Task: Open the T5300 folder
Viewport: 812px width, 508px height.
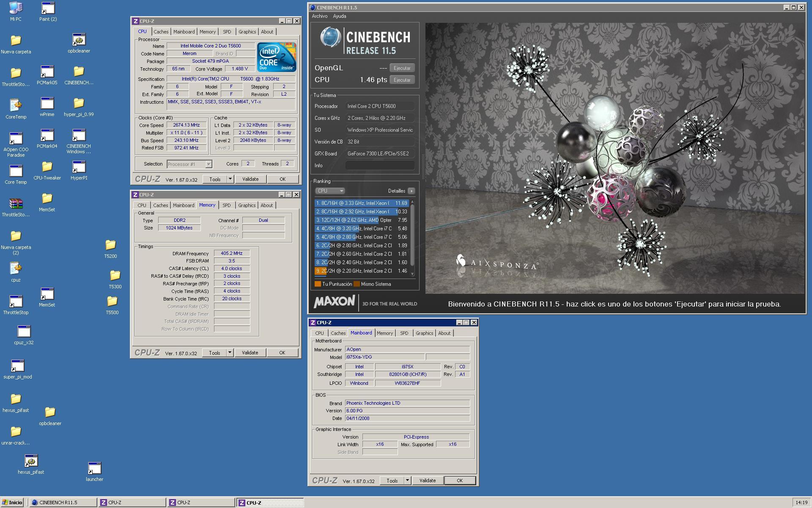Action: coord(115,279)
